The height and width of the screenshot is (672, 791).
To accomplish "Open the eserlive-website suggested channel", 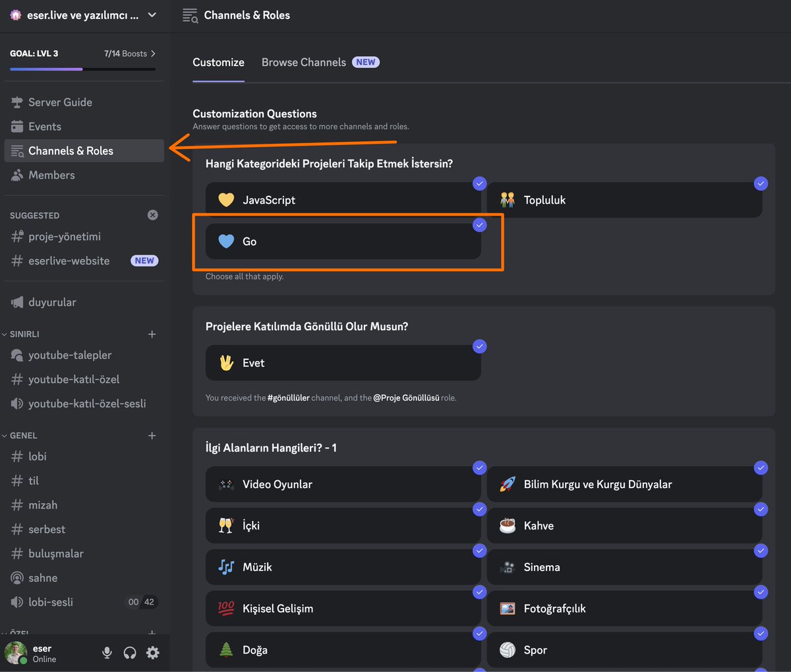I will 69,260.
